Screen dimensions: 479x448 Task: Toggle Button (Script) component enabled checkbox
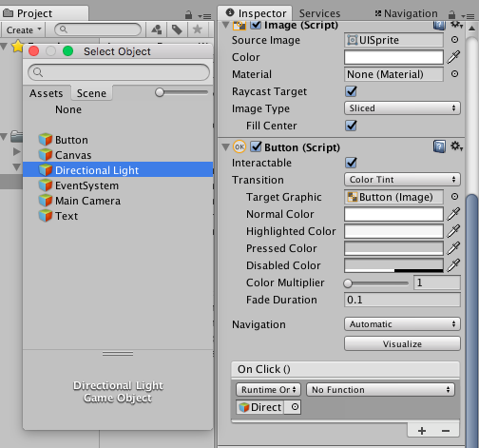(x=256, y=146)
